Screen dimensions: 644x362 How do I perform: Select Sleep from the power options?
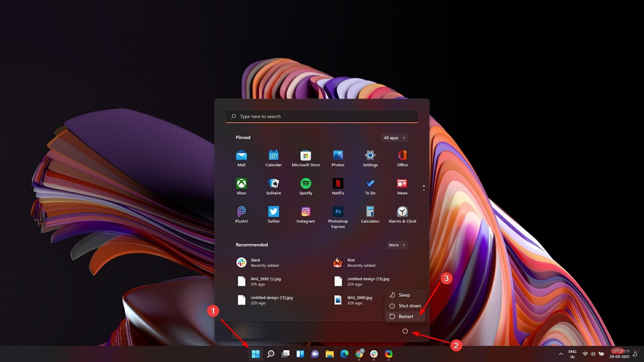pyautogui.click(x=404, y=295)
